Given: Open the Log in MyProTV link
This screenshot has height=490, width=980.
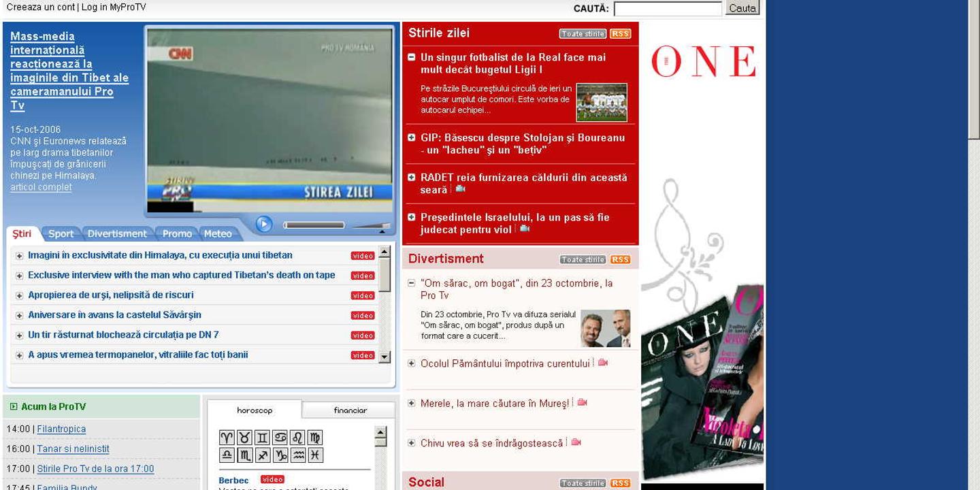Looking at the screenshot, I should click(114, 7).
